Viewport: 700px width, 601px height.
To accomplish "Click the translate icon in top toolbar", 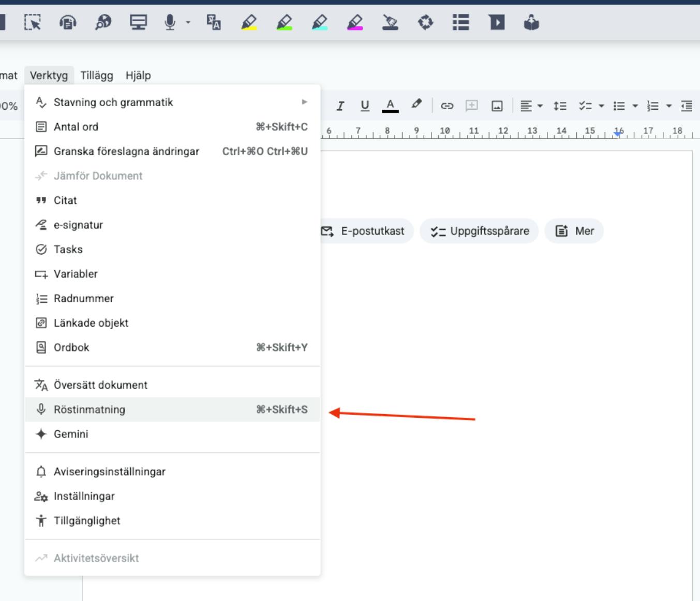I will pos(214,22).
